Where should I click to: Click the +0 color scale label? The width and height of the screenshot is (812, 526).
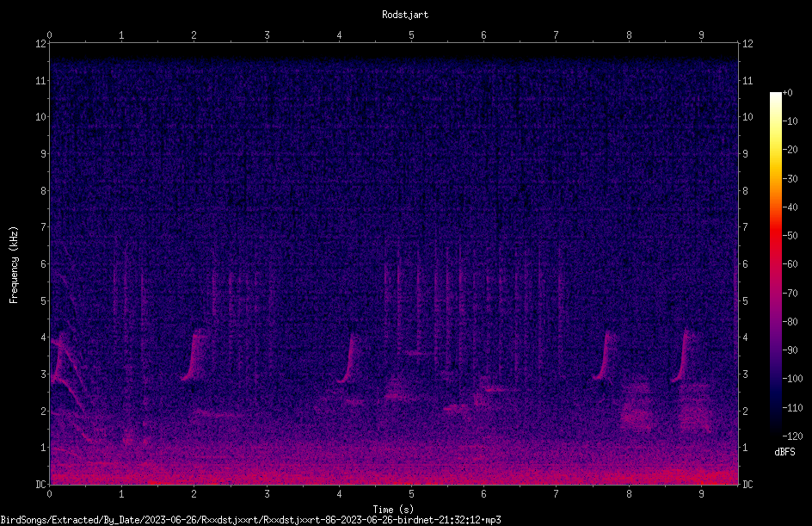tap(788, 93)
